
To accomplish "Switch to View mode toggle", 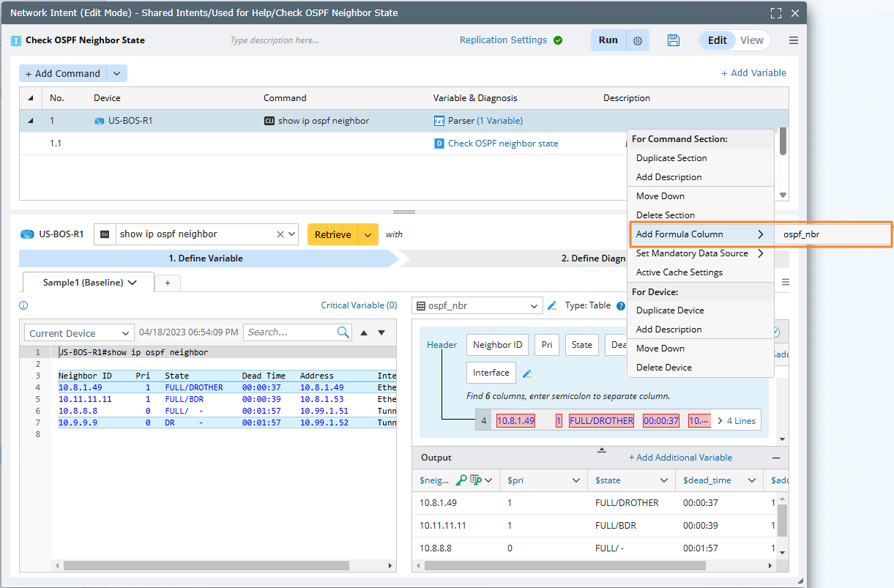I will pyautogui.click(x=751, y=40).
